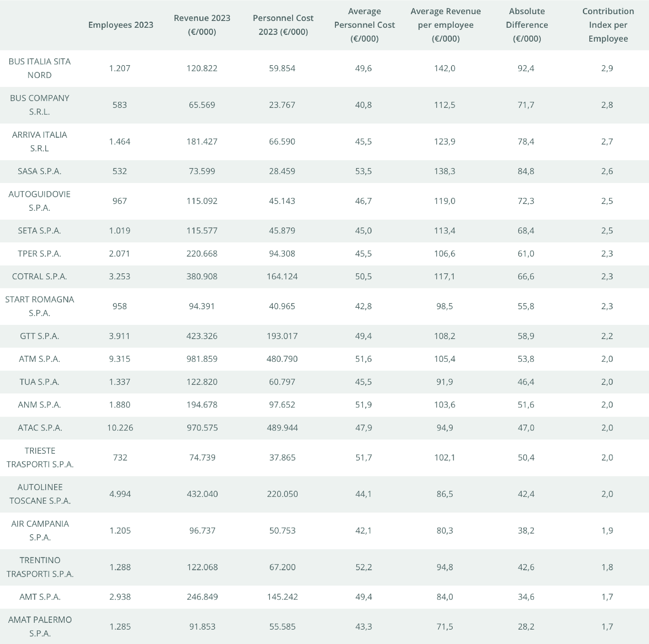Click the COTRAL S.P.A. company name
649x644 pixels.
pyautogui.click(x=40, y=277)
